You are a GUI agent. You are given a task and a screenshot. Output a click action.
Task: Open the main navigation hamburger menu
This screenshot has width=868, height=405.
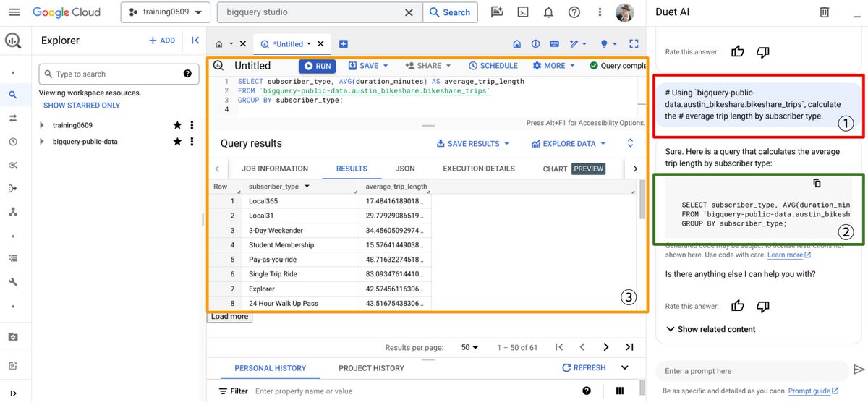(x=14, y=12)
